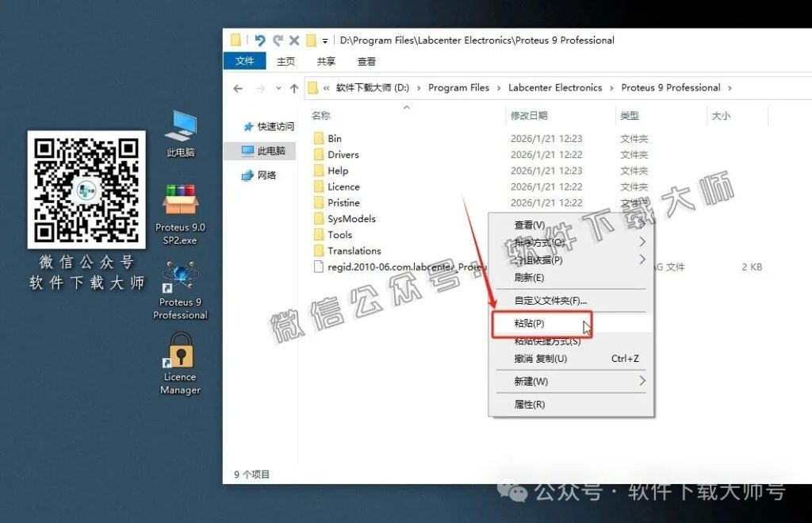Click the up arrow navigation icon
Screen dimensions: 812x523
point(293,87)
